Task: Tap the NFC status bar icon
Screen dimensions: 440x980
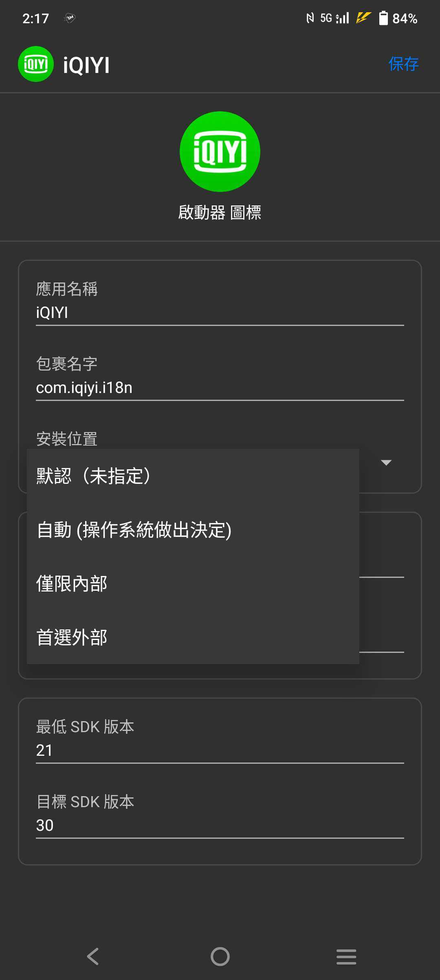Action: [310, 18]
